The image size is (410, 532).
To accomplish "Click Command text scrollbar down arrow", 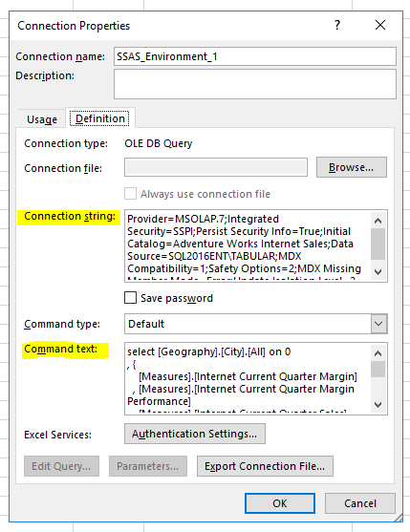I will point(378,405).
